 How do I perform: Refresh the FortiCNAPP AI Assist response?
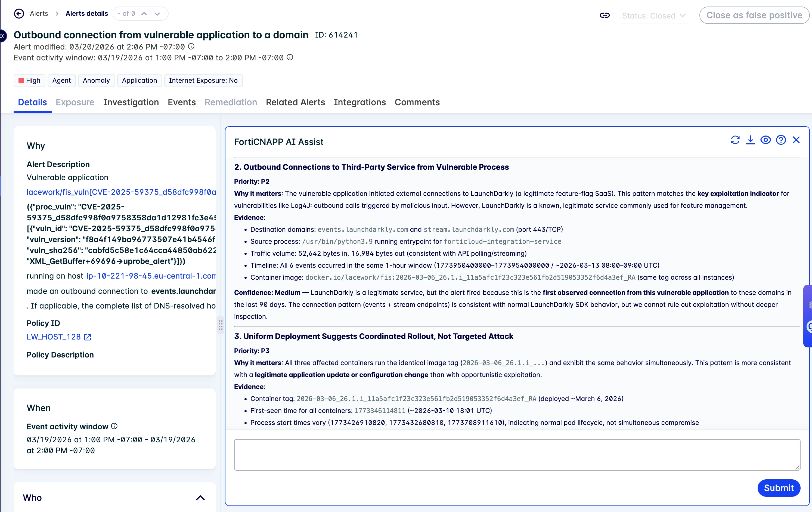point(735,140)
